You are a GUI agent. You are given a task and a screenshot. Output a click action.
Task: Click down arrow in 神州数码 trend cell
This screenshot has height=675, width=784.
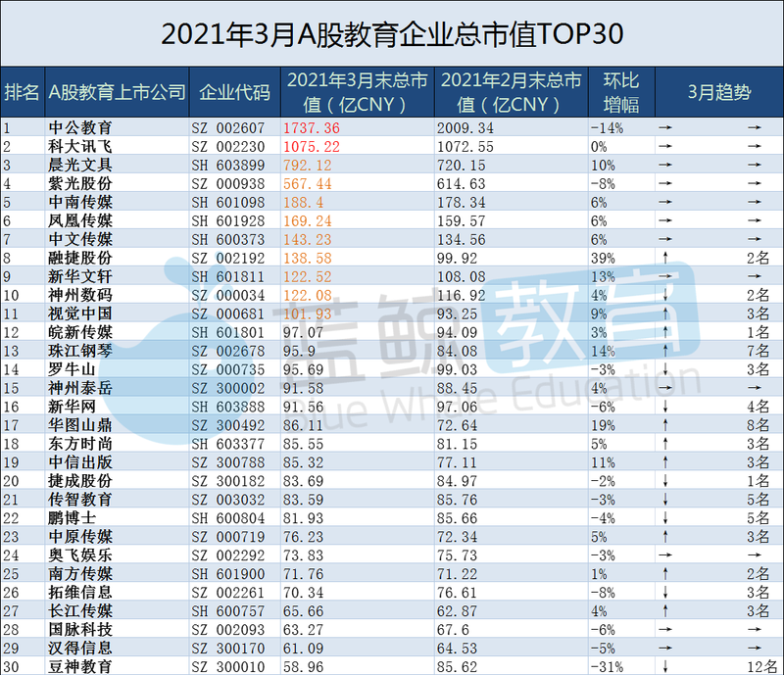pyautogui.click(x=665, y=295)
